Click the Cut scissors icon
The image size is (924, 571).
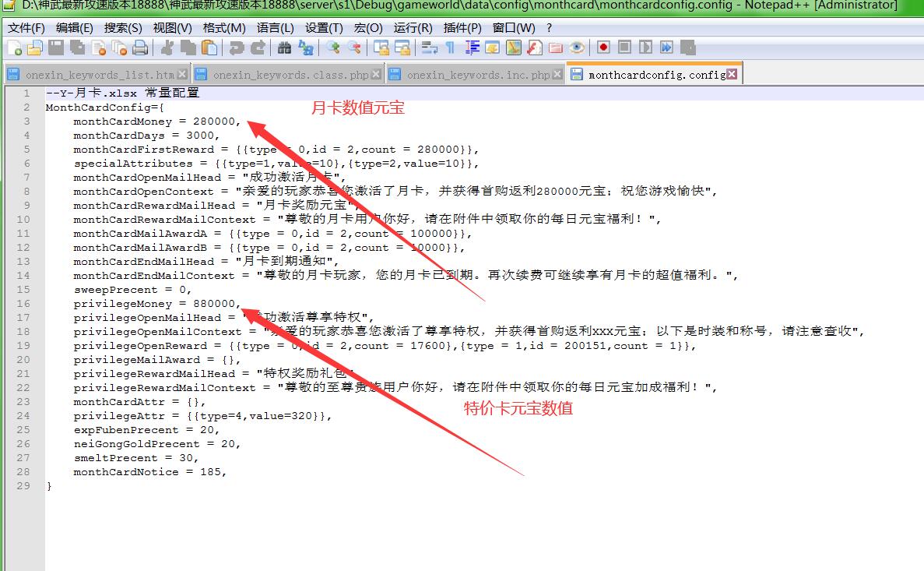click(167, 48)
